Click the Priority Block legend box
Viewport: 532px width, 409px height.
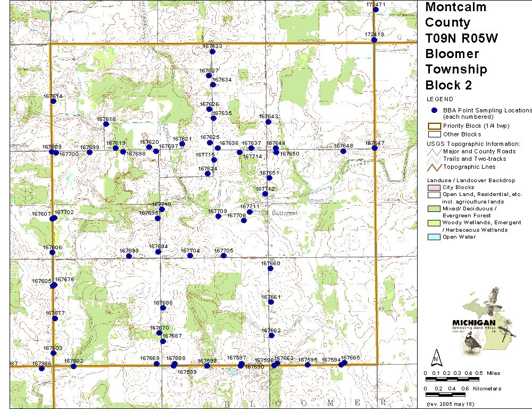click(x=434, y=127)
